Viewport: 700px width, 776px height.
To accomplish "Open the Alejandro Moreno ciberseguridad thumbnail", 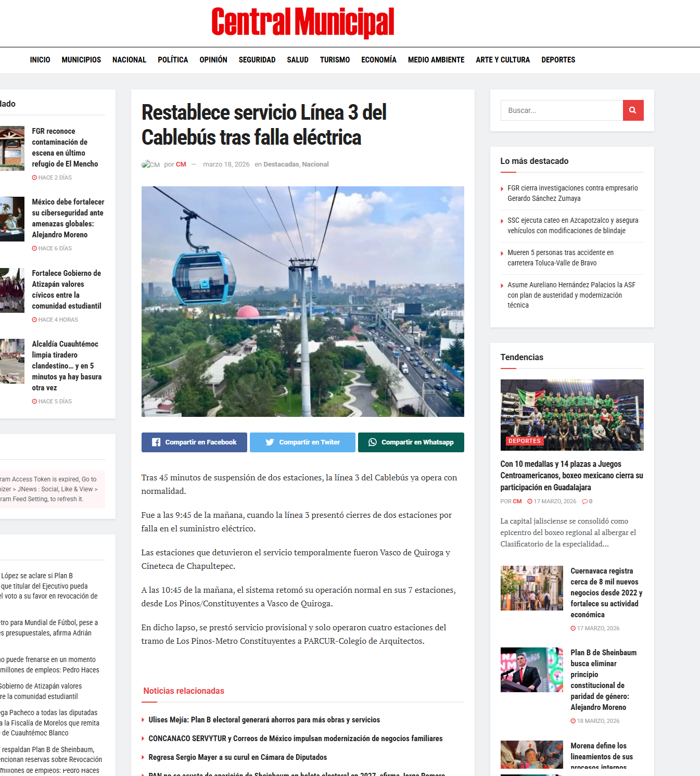I will click(12, 219).
